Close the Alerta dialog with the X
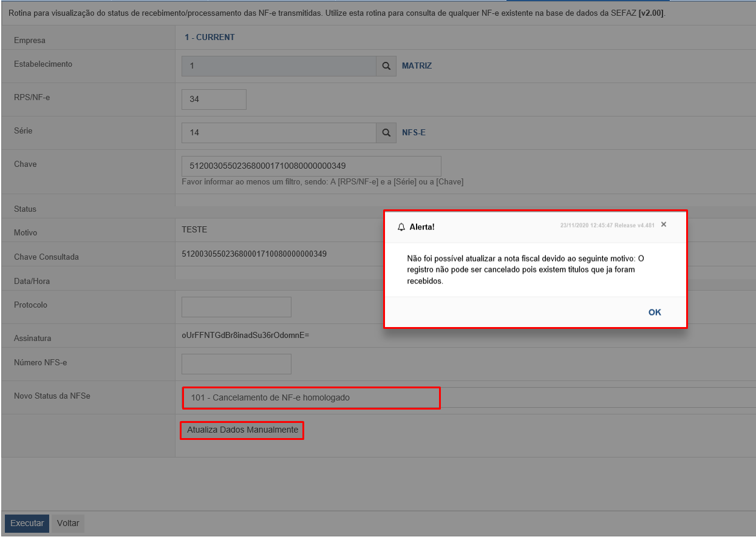The width and height of the screenshot is (756, 537). [664, 225]
